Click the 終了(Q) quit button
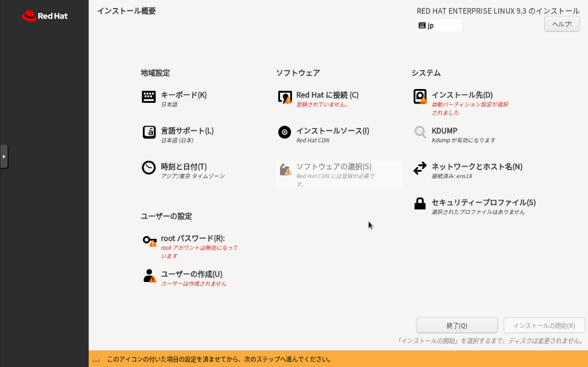Viewport: 588px width, 367px height. [x=457, y=326]
